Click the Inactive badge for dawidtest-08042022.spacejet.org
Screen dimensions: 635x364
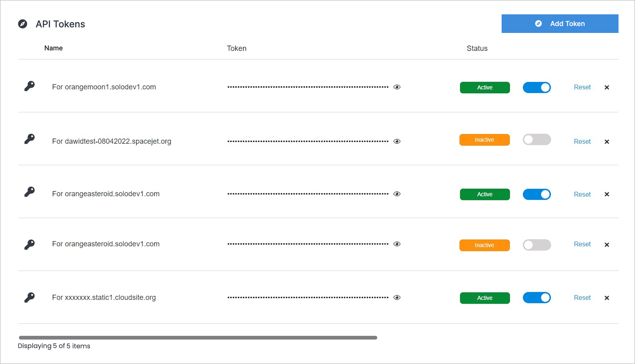click(x=485, y=140)
